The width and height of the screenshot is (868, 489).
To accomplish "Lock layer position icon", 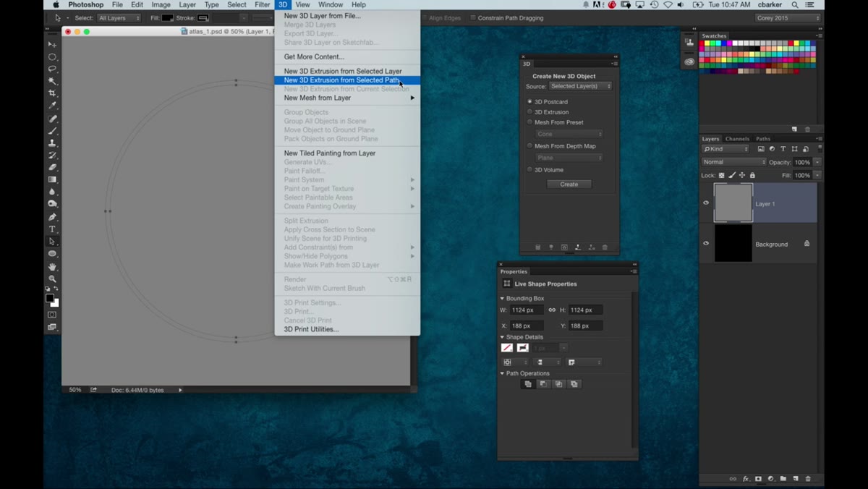I will coord(742,175).
